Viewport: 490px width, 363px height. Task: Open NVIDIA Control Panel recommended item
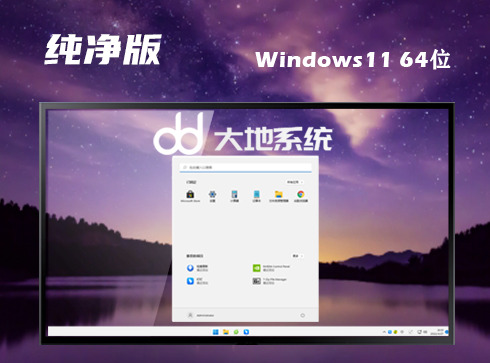[271, 268]
